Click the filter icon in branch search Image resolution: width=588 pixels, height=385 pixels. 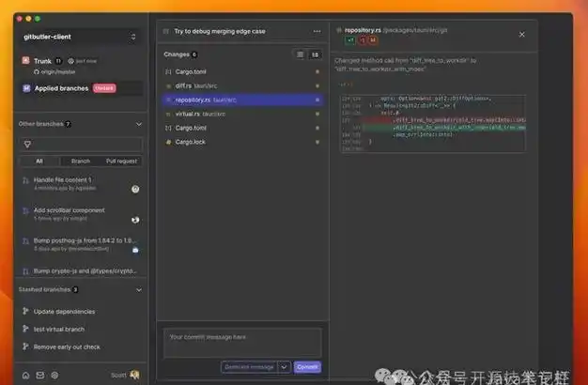coord(27,144)
